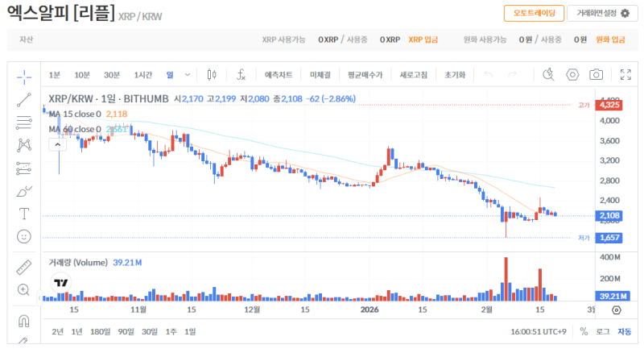Take a chart snapshot with camera
Image resolution: width=644 pixels, height=349 pixels.
tap(596, 74)
